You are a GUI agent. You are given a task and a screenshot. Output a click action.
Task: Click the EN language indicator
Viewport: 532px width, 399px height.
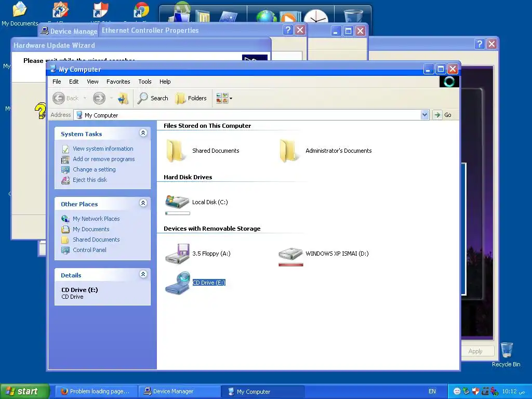[x=432, y=391]
